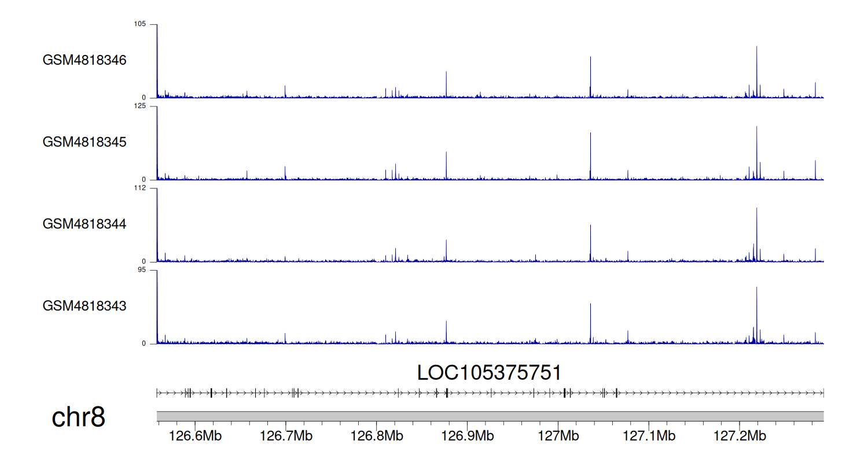Click the chr8 chromosome label
The width and height of the screenshot is (868, 451).
click(78, 417)
